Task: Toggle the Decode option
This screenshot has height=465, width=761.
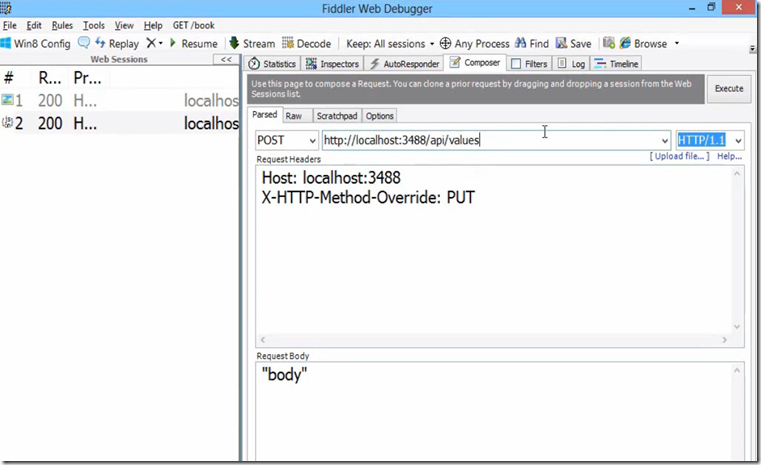Action: 307,43
